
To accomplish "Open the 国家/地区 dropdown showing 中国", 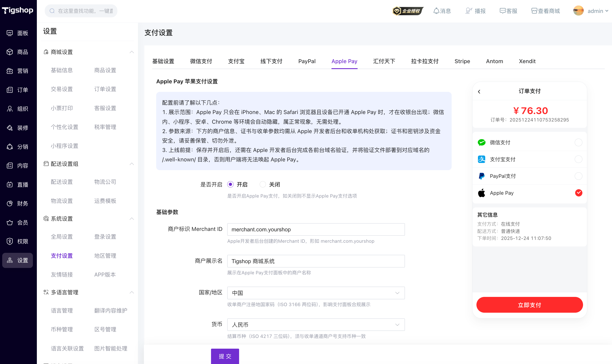I will pos(316,293).
